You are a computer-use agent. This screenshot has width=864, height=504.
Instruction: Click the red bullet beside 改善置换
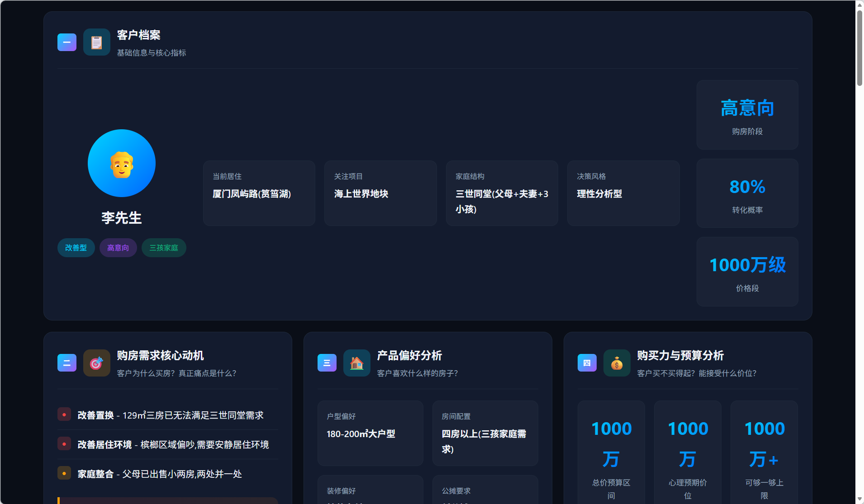coord(64,414)
